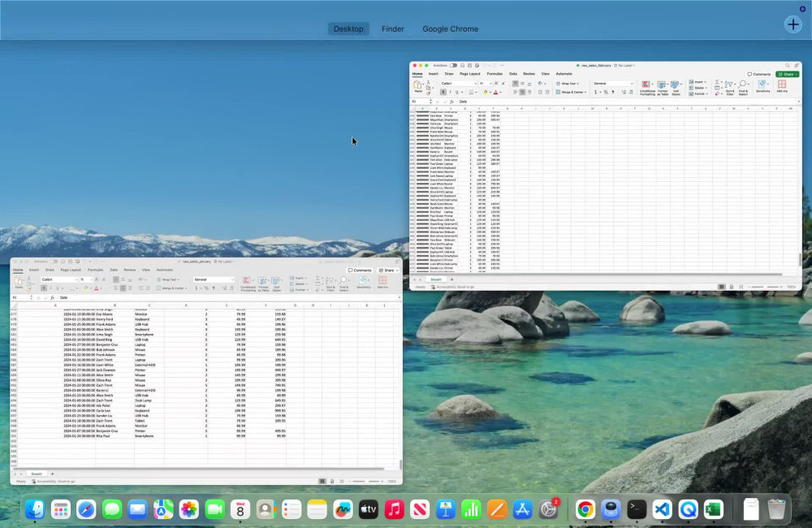
Task: Select Sheet1 tab in raw_sales_february window
Action: tap(436, 279)
